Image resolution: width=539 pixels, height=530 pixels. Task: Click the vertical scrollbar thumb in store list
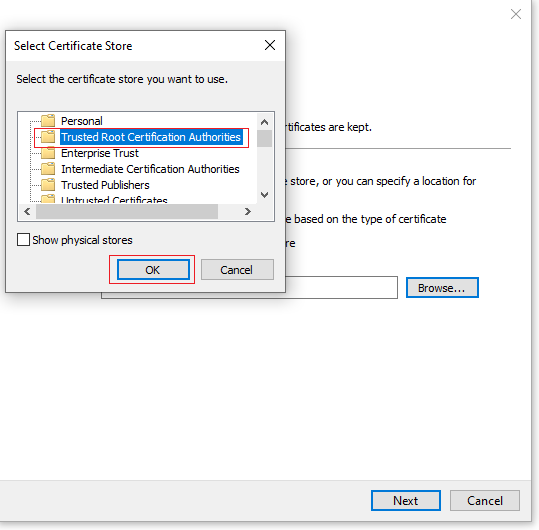[x=264, y=139]
